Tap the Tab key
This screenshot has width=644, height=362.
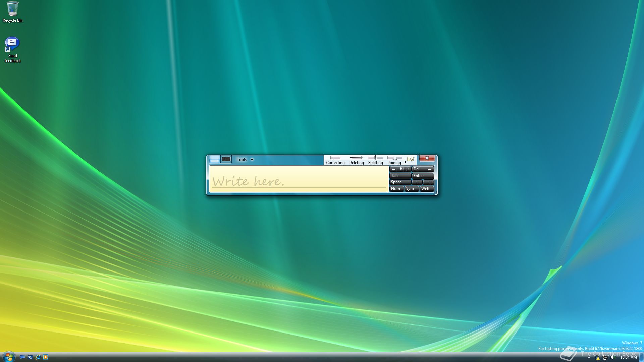click(400, 176)
